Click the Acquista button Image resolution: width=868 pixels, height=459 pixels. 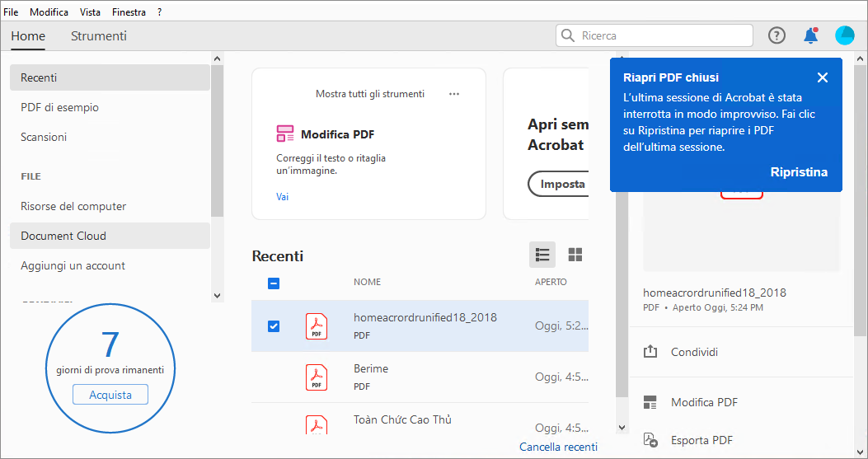pyautogui.click(x=110, y=395)
